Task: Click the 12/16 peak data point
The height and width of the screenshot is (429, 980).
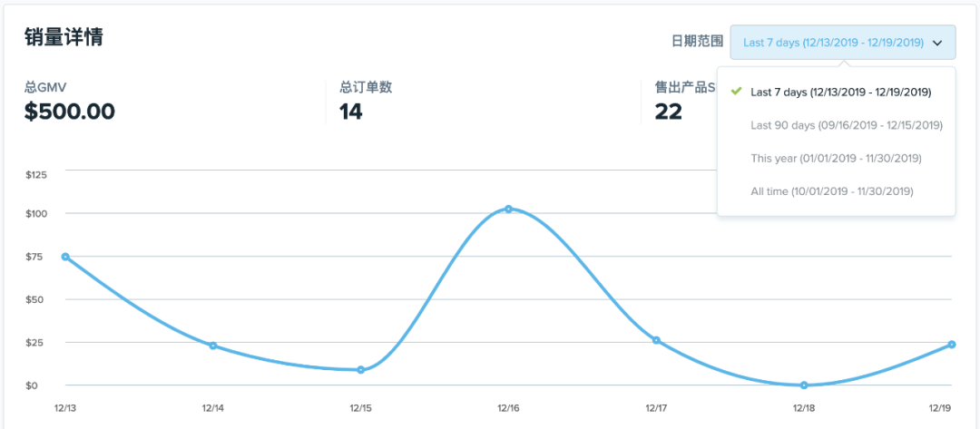Action: point(508,209)
